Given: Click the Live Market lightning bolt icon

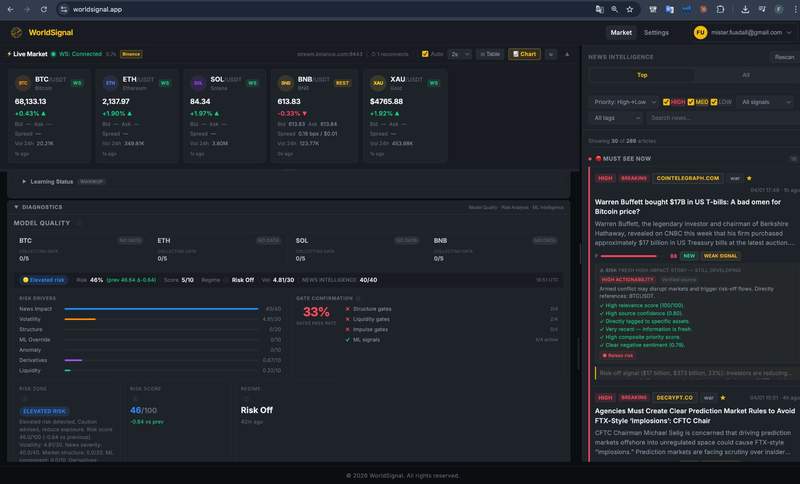Looking at the screenshot, I should pyautogui.click(x=9, y=54).
